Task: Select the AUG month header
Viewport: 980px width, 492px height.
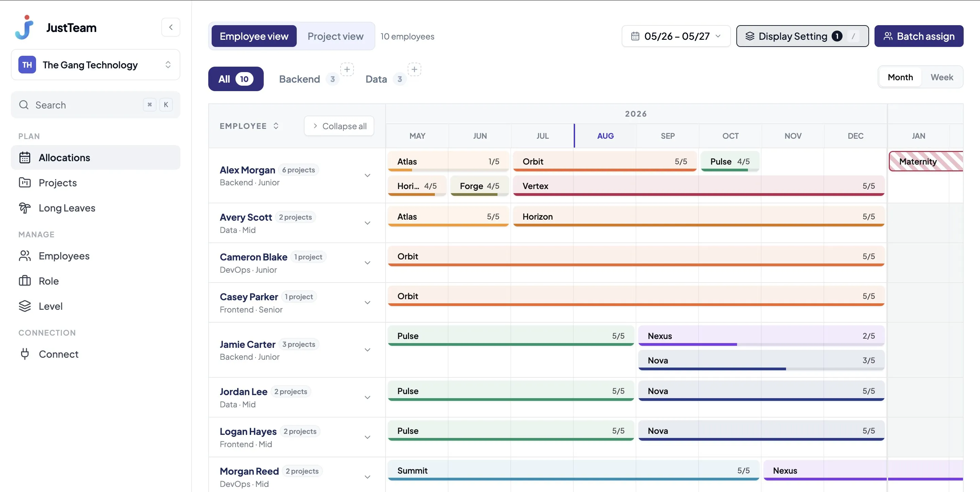Action: tap(605, 136)
